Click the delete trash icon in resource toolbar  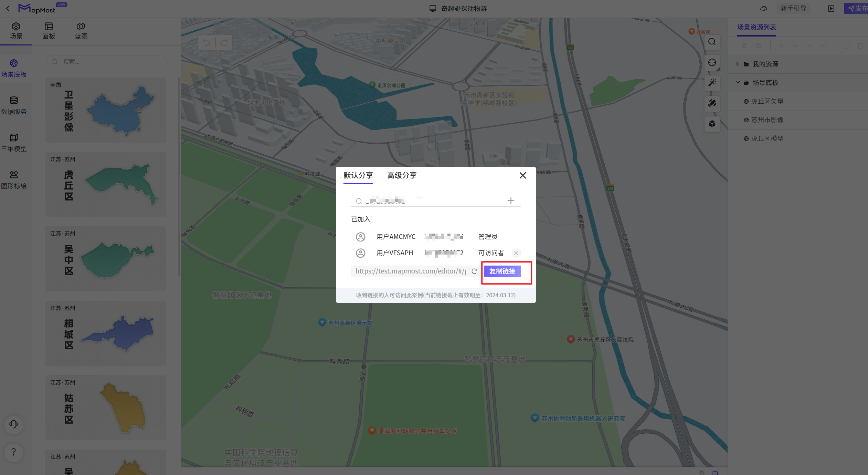(860, 45)
